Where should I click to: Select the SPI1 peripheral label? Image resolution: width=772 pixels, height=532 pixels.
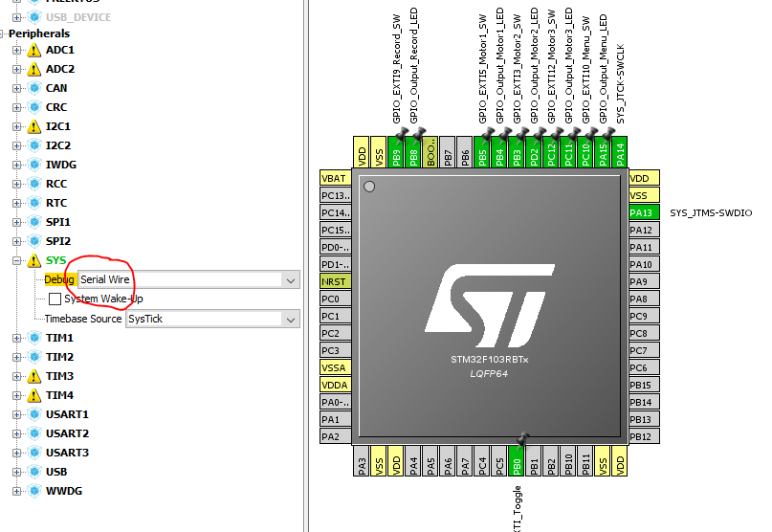point(58,222)
